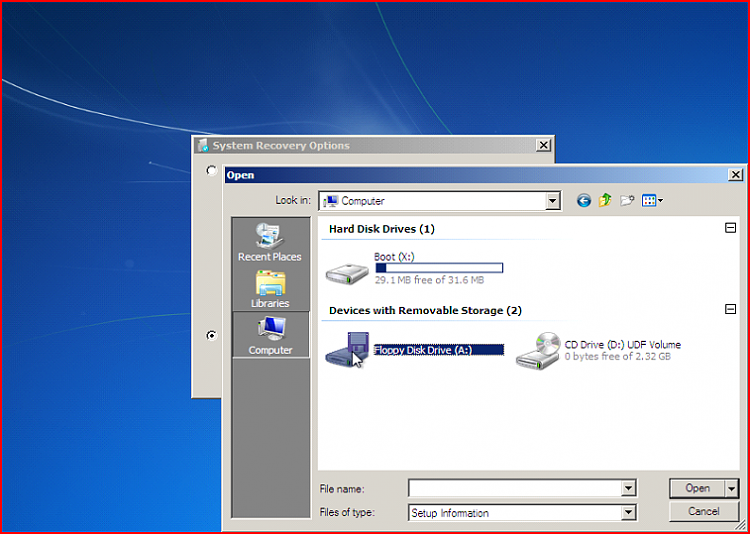
Task: Expand the Look in dropdown
Action: tap(552, 201)
